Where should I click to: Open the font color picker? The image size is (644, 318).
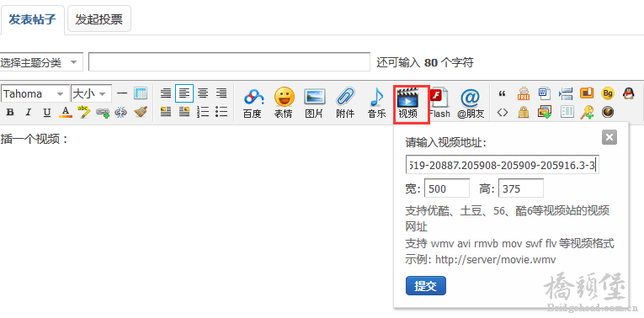(66, 112)
